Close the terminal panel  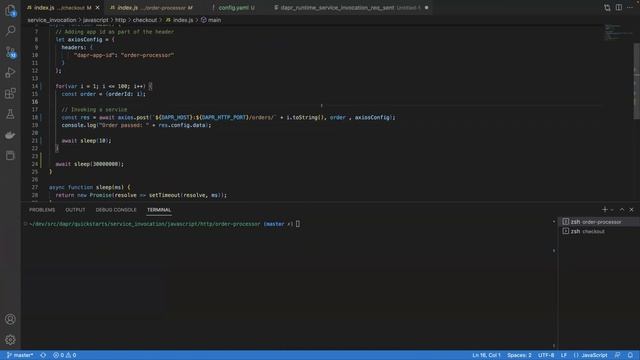[631, 209]
